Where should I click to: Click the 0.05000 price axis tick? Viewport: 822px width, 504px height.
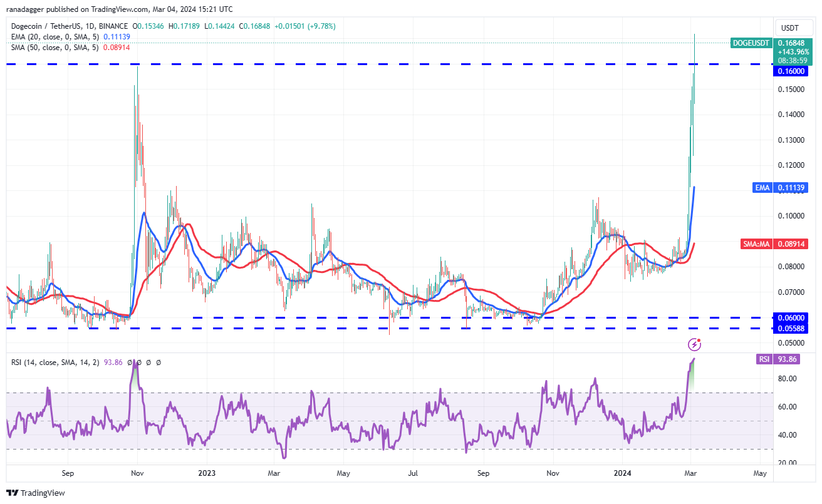click(x=791, y=343)
